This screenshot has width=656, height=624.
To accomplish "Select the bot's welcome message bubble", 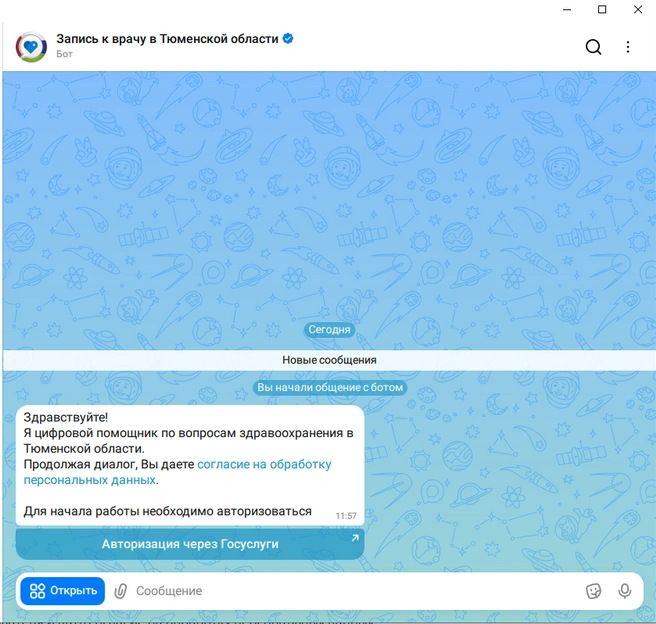I will pyautogui.click(x=190, y=465).
